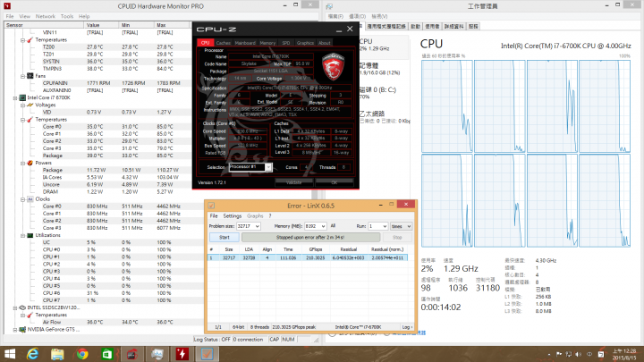
Task: Click the Stop button in LinX
Action: 397,237
